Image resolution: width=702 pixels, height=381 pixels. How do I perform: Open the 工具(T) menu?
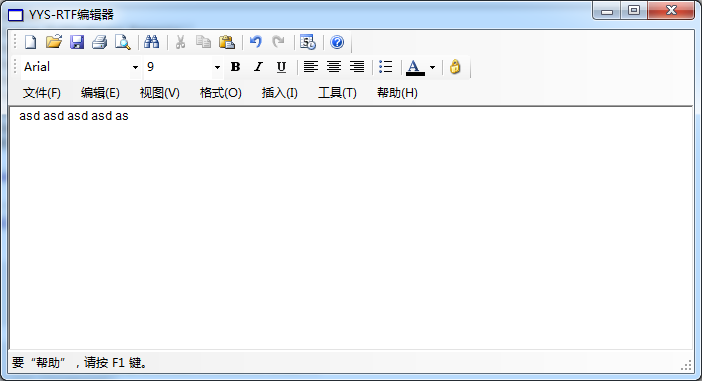tap(337, 93)
